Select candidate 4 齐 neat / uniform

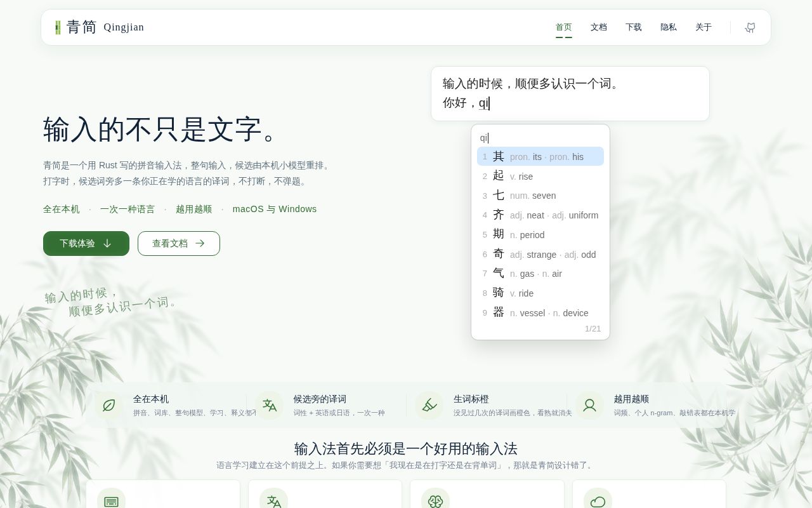point(540,215)
